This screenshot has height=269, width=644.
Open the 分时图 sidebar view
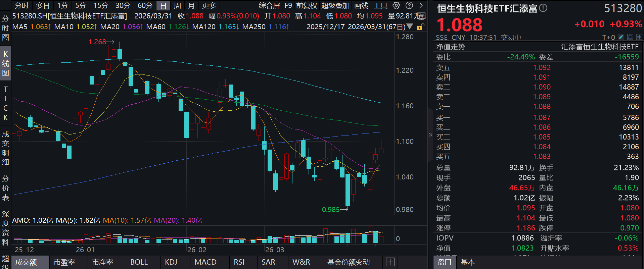click(5, 28)
